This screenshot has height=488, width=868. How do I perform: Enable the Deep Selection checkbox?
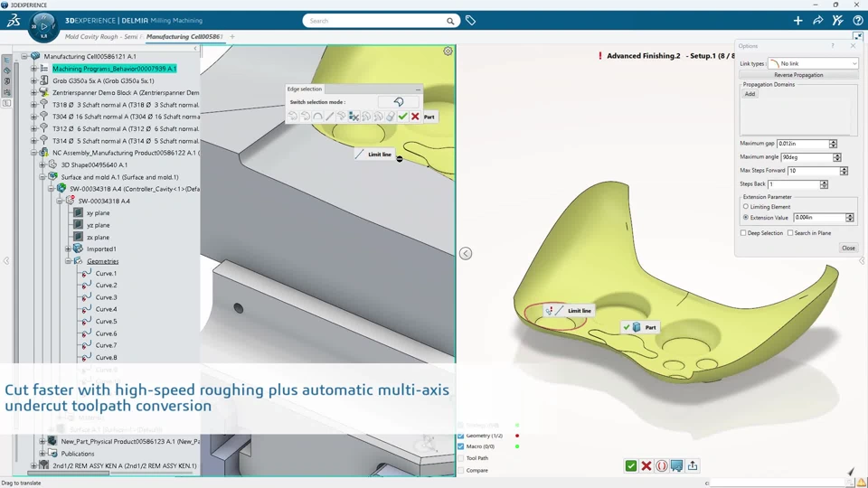point(743,233)
